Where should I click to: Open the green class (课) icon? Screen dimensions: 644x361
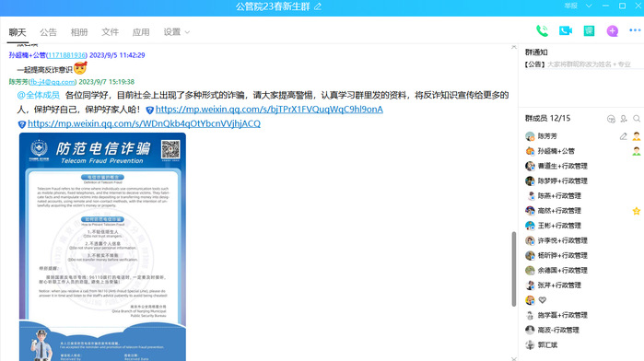(589, 30)
